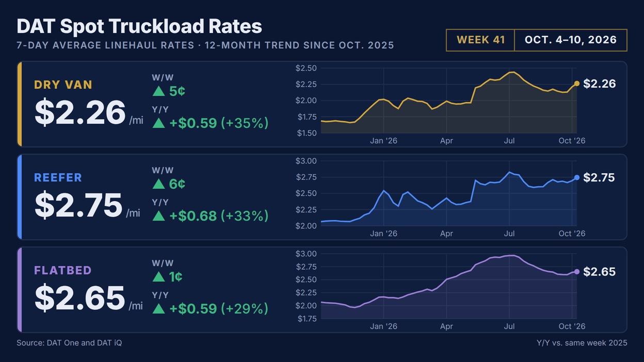The image size is (644, 362).
Task: Click the DRY VAN label
Action: click(63, 85)
